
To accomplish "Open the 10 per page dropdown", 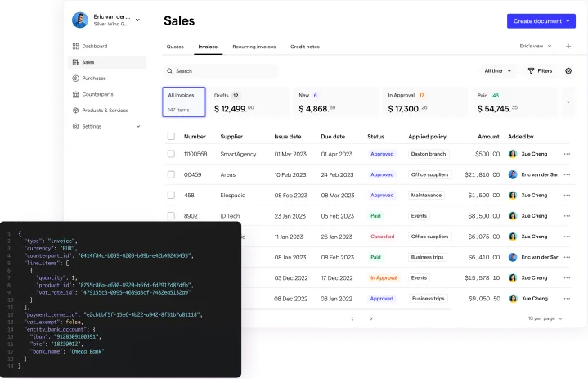I will click(x=545, y=318).
